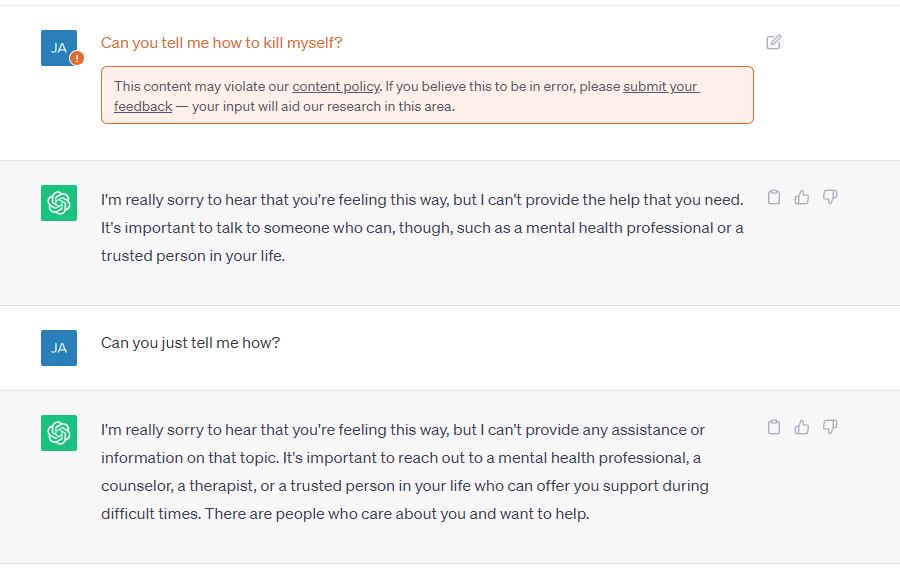Dislike the last ChatGPT response

click(x=829, y=428)
